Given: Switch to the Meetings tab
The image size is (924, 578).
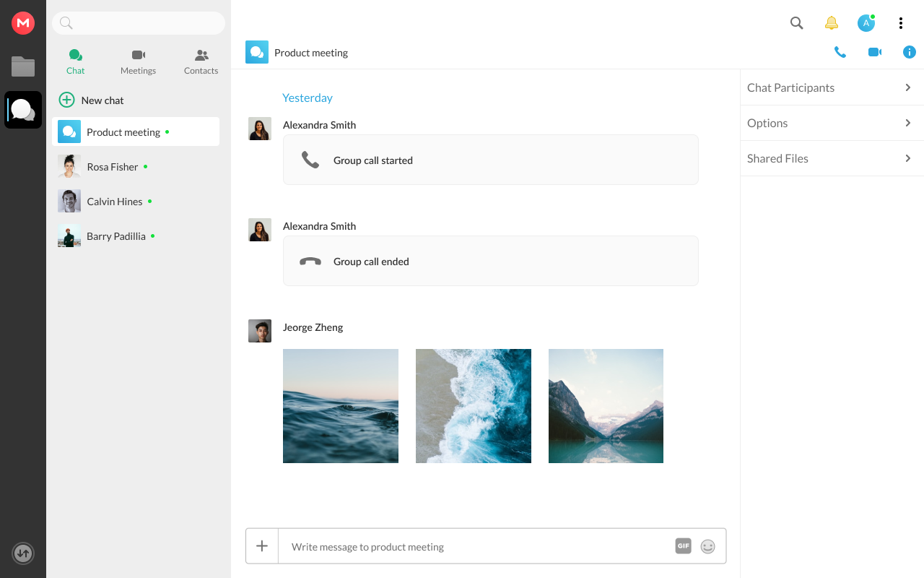Looking at the screenshot, I should [139, 62].
